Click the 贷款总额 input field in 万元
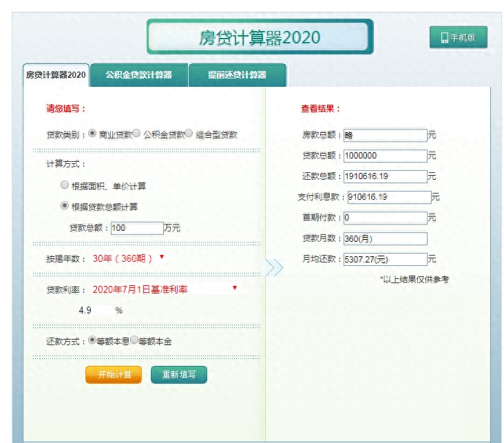The height and width of the screenshot is (443, 504). coord(137,228)
